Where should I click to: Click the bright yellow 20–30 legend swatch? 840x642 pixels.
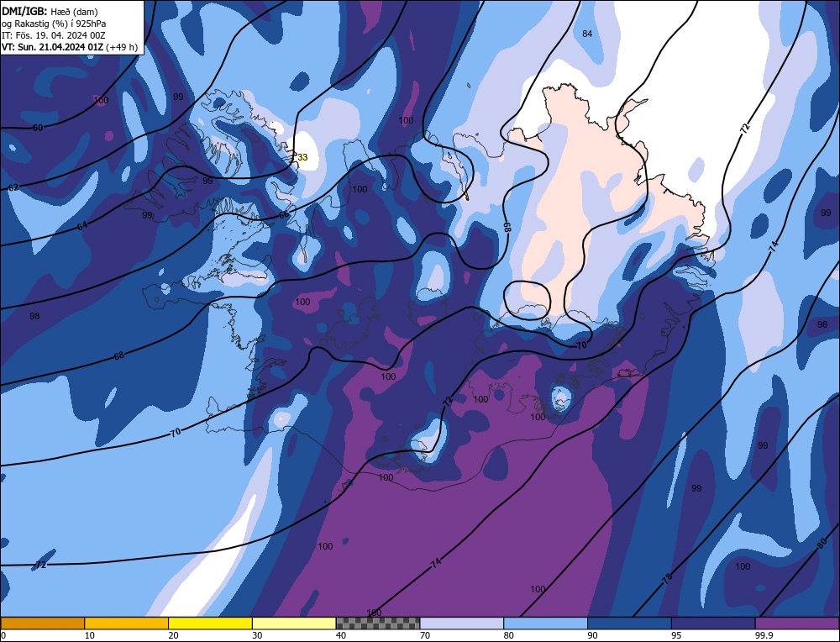click(210, 623)
